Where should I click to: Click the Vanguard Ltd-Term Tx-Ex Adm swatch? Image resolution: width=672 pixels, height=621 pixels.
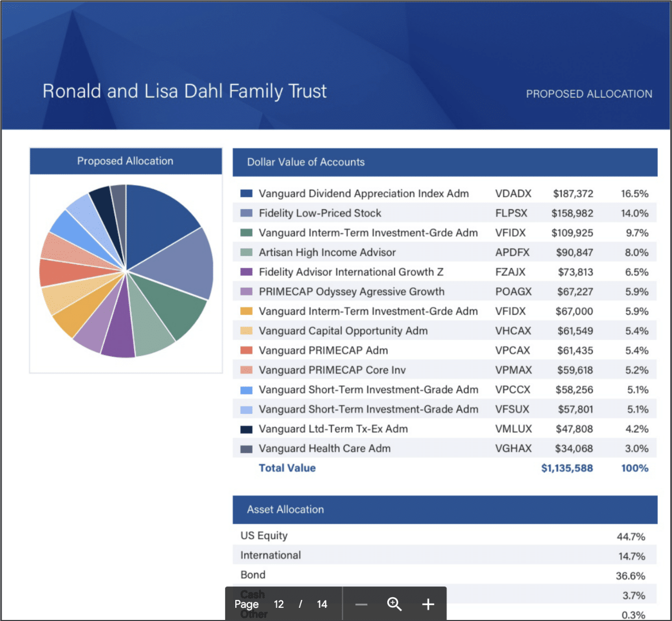(x=246, y=429)
